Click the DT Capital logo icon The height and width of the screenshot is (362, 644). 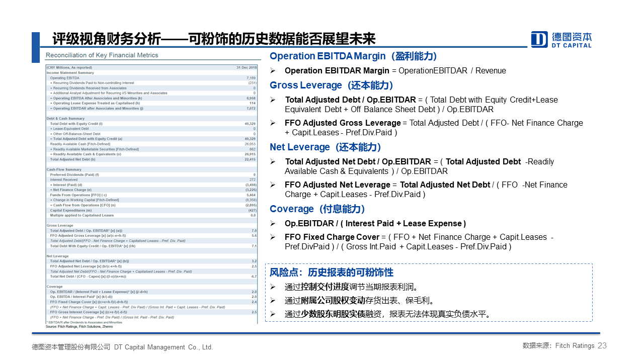(539, 39)
